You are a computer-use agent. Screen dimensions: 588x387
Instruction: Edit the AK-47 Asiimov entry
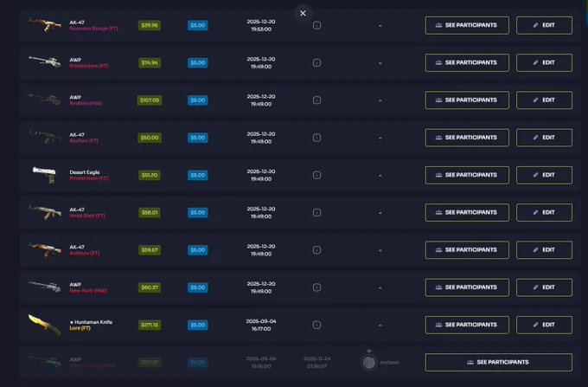click(x=544, y=250)
